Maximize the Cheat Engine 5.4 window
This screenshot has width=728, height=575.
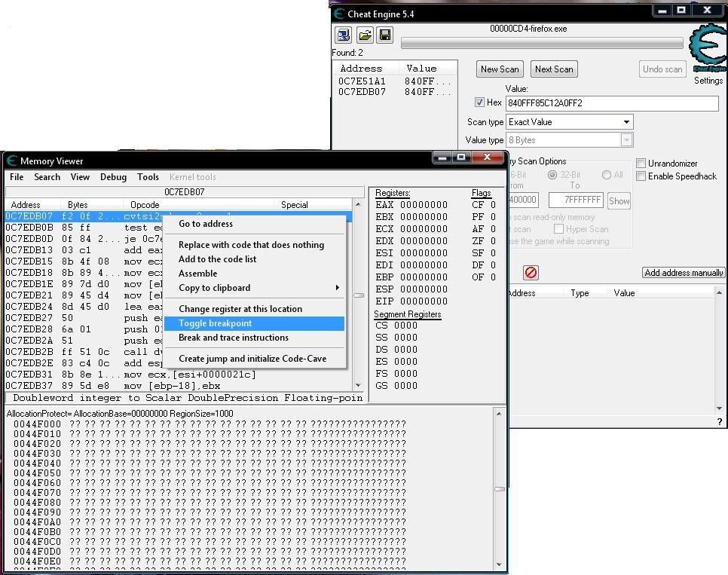[681, 11]
